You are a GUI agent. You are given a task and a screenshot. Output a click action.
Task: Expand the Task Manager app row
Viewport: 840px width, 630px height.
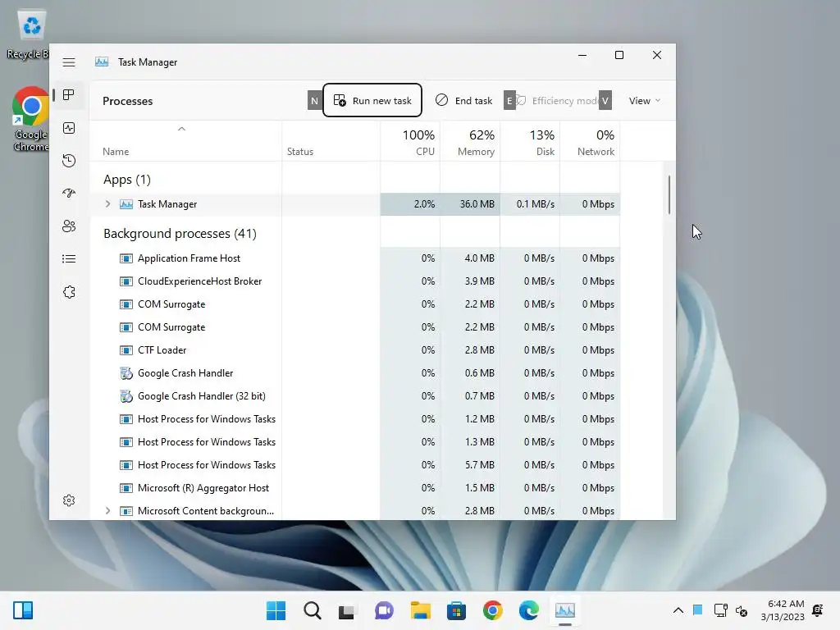pos(107,204)
